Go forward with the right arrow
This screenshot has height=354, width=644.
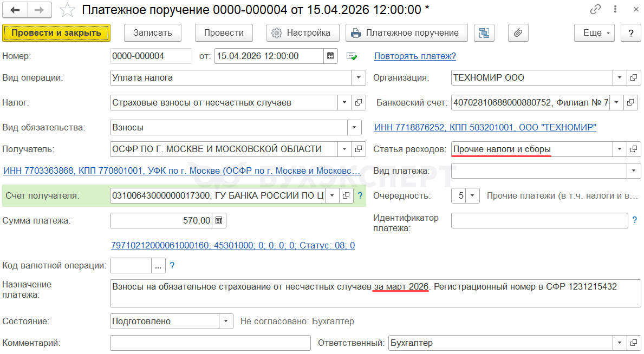pos(40,10)
